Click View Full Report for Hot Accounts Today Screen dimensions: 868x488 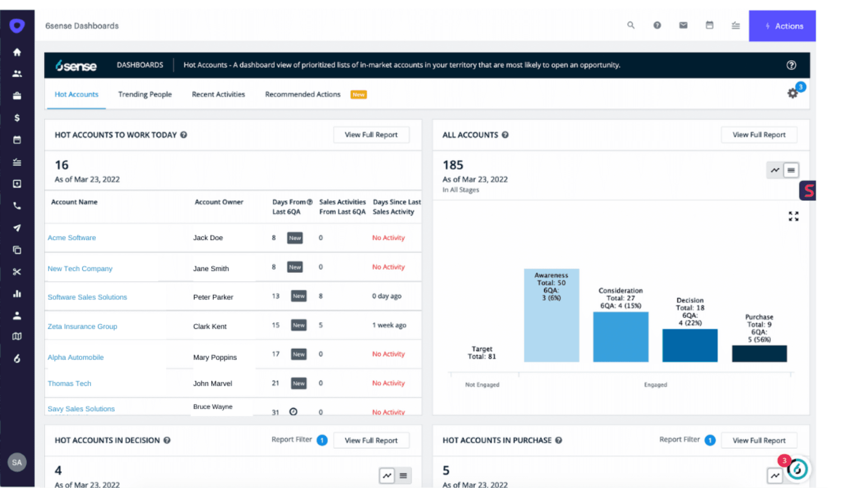click(371, 135)
